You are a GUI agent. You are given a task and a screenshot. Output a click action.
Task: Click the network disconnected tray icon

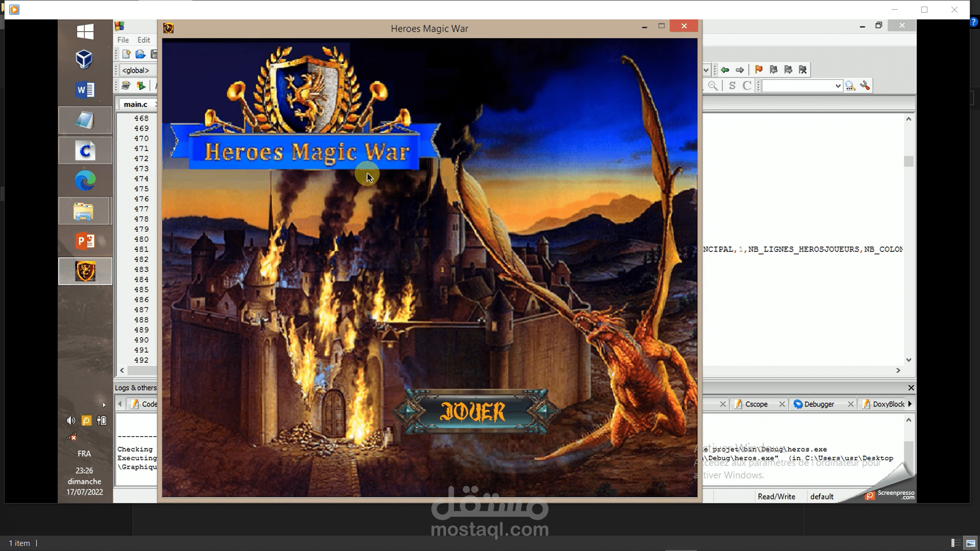tap(71, 436)
